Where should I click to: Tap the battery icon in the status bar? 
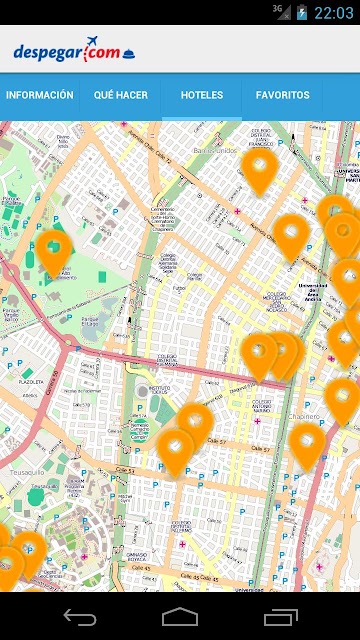point(302,12)
